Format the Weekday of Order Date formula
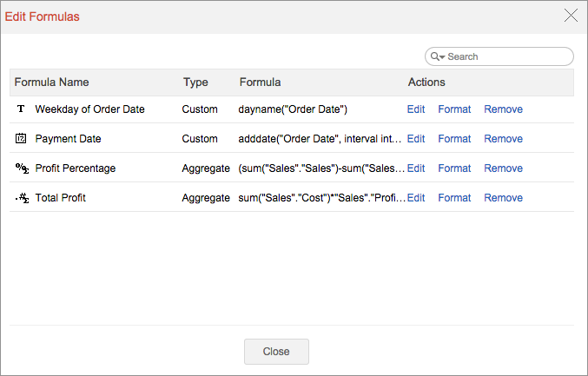Image resolution: width=588 pixels, height=376 pixels. [x=454, y=109]
